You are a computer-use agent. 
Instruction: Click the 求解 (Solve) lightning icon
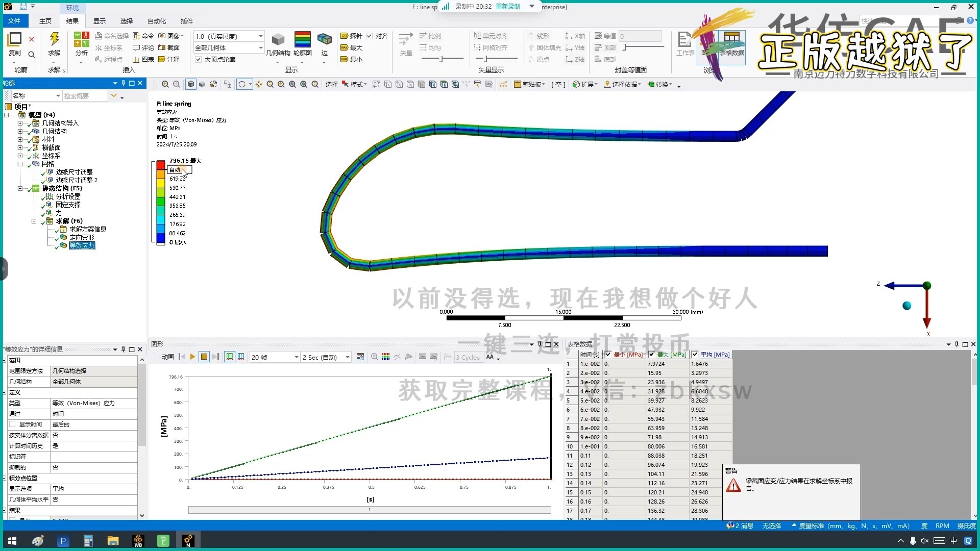[x=54, y=39]
